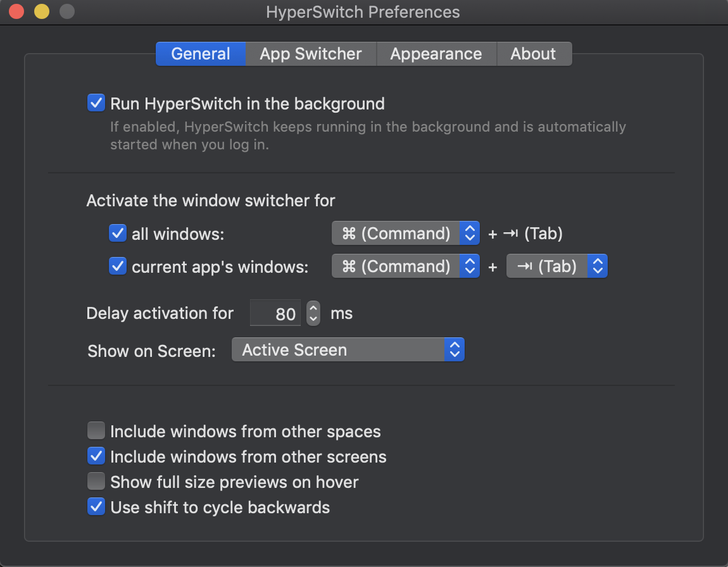Toggle Use shift to cycle backwards
Image resolution: width=728 pixels, height=567 pixels.
coord(96,507)
